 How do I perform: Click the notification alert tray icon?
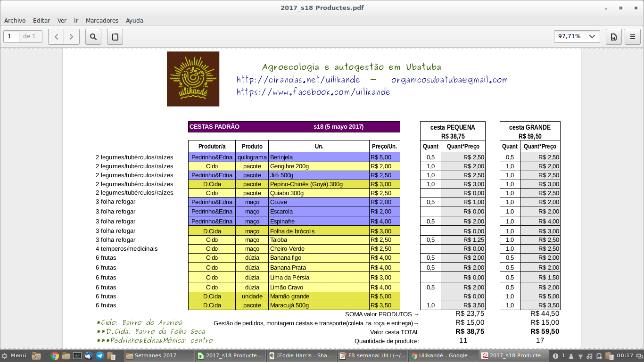556,356
